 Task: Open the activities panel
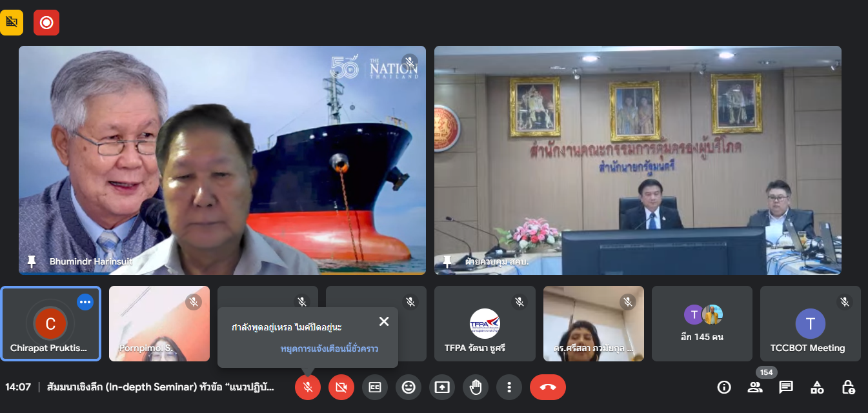817,387
